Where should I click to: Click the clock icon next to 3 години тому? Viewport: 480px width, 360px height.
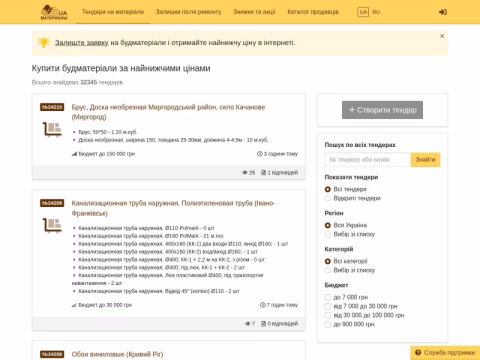point(260,154)
